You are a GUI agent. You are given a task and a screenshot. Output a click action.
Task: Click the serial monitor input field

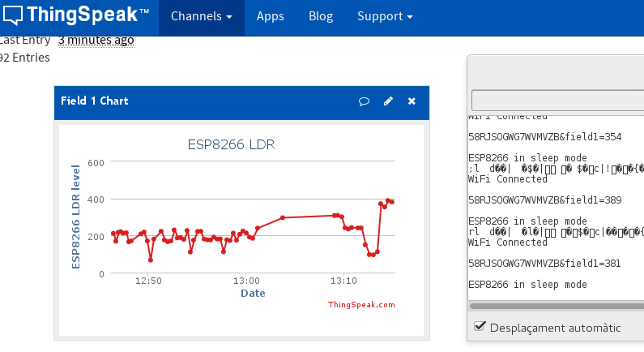558,101
